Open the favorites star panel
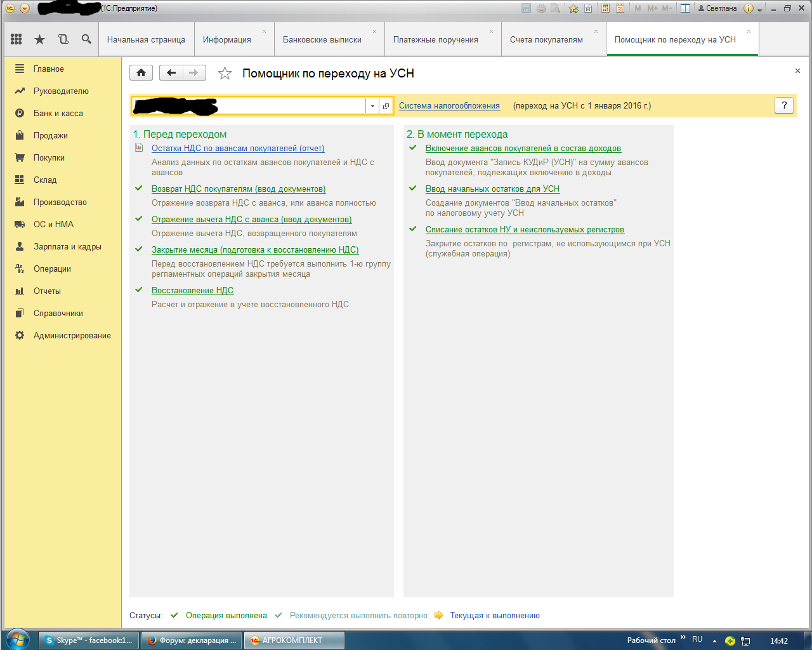The width and height of the screenshot is (812, 650). (39, 39)
